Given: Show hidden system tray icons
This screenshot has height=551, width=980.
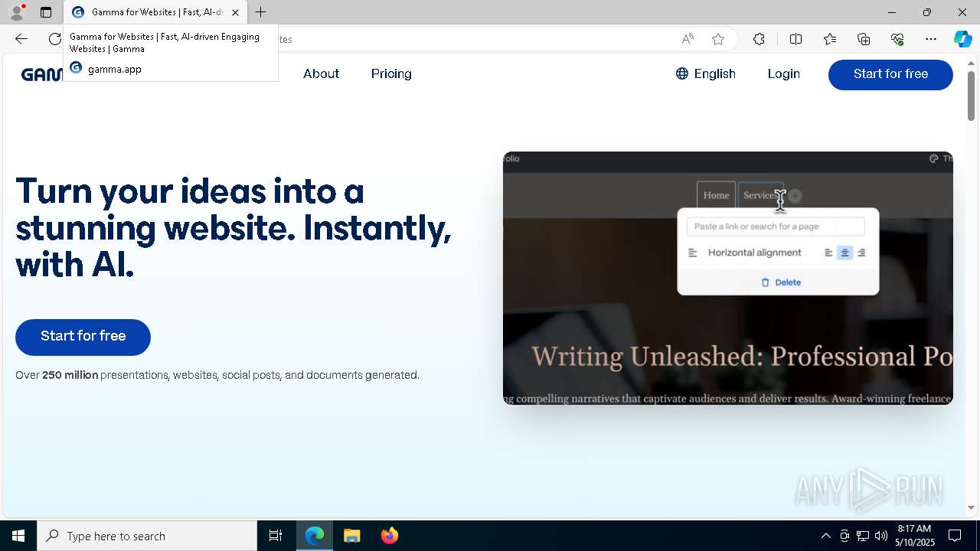Looking at the screenshot, I should click(x=825, y=536).
